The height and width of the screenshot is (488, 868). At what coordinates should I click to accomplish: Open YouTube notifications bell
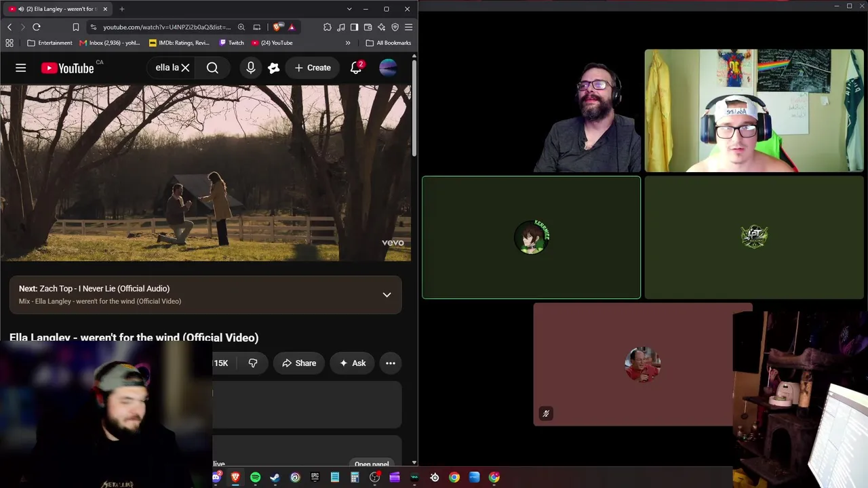356,68
